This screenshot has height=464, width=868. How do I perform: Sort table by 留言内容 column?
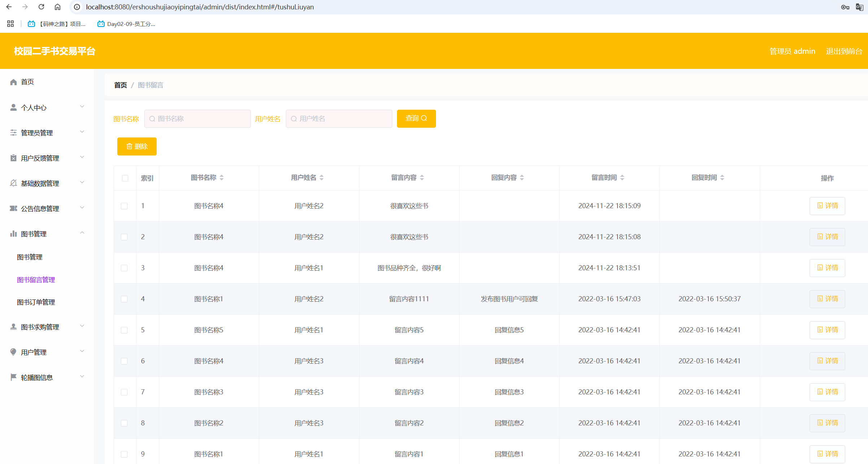pos(422,178)
